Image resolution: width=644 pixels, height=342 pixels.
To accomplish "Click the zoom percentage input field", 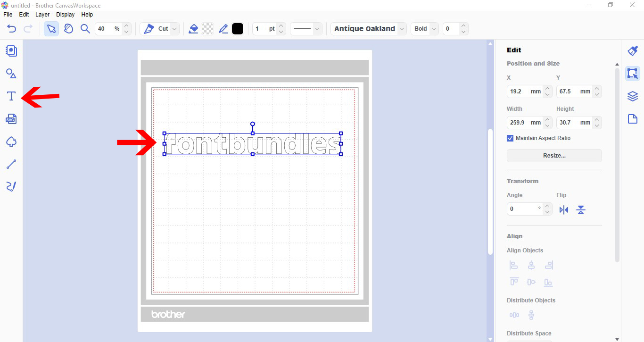I will (108, 29).
